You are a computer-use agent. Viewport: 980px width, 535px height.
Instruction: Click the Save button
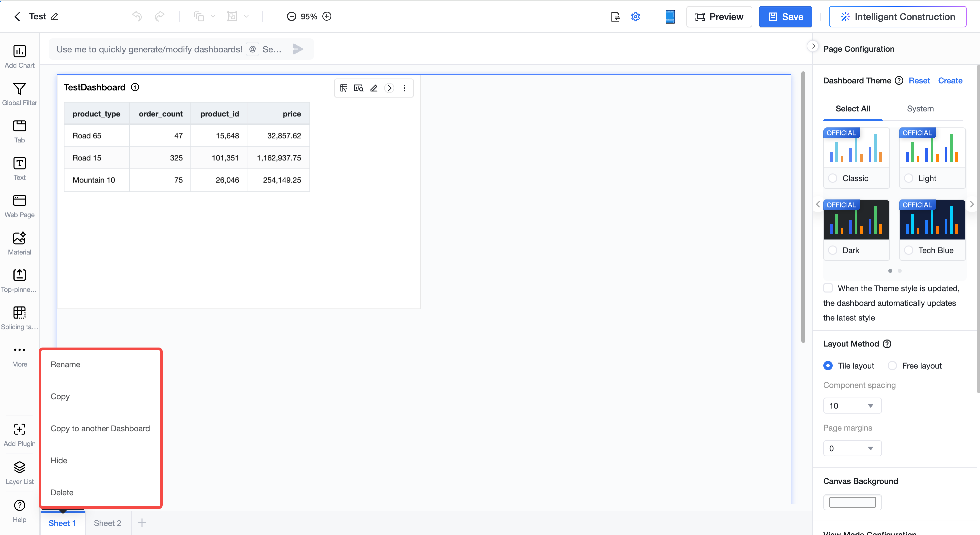(785, 17)
